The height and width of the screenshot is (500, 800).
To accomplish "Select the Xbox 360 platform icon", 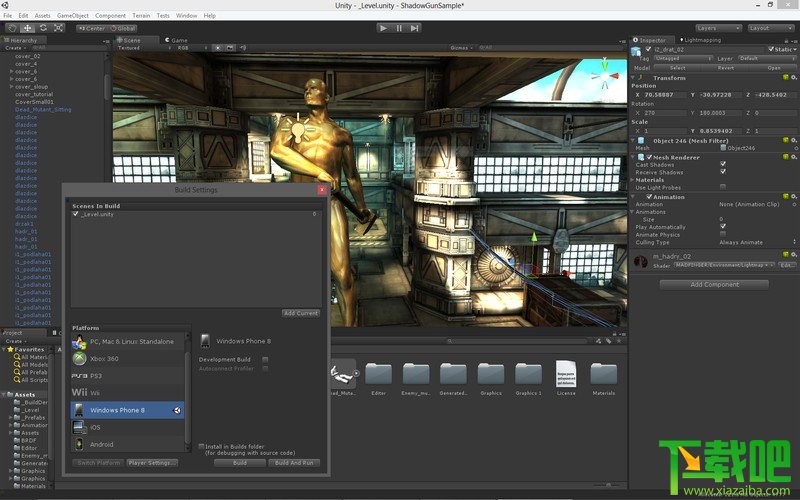I will coord(78,358).
